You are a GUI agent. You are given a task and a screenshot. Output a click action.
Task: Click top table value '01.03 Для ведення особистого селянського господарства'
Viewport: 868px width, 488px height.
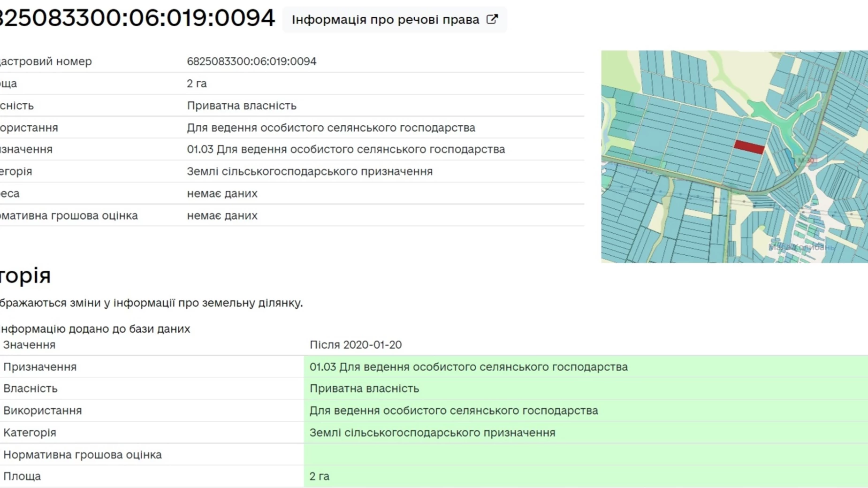346,149
